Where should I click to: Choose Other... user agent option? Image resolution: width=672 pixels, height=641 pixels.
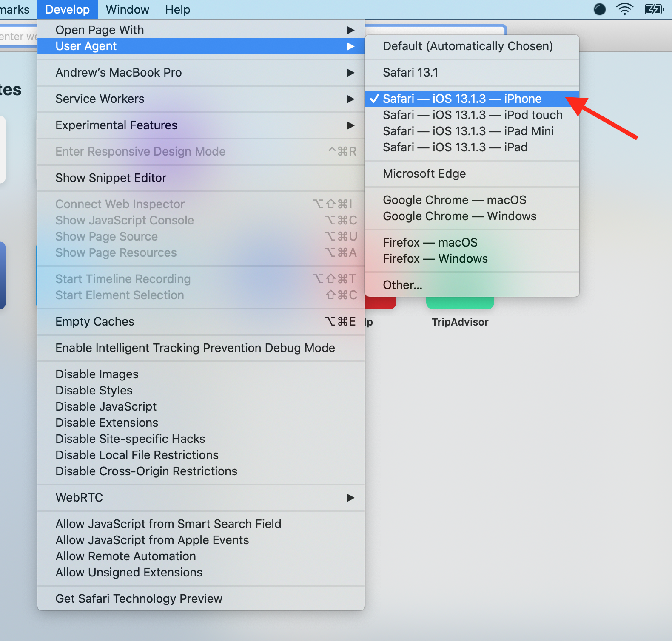(x=472, y=285)
